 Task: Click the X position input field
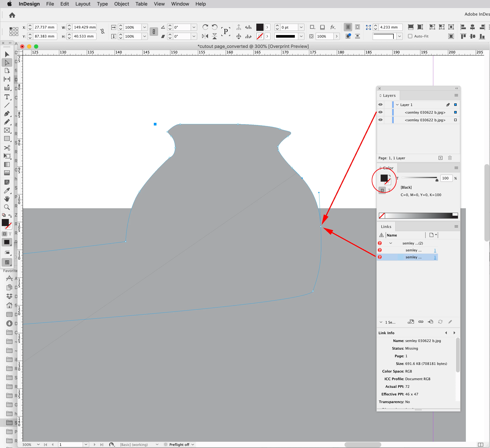click(x=45, y=27)
